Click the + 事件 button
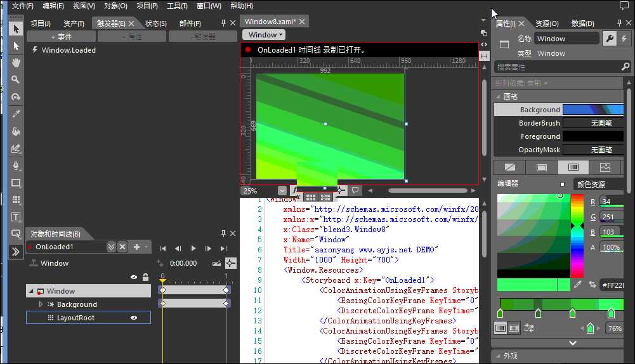This screenshot has height=364, width=635. point(61,37)
